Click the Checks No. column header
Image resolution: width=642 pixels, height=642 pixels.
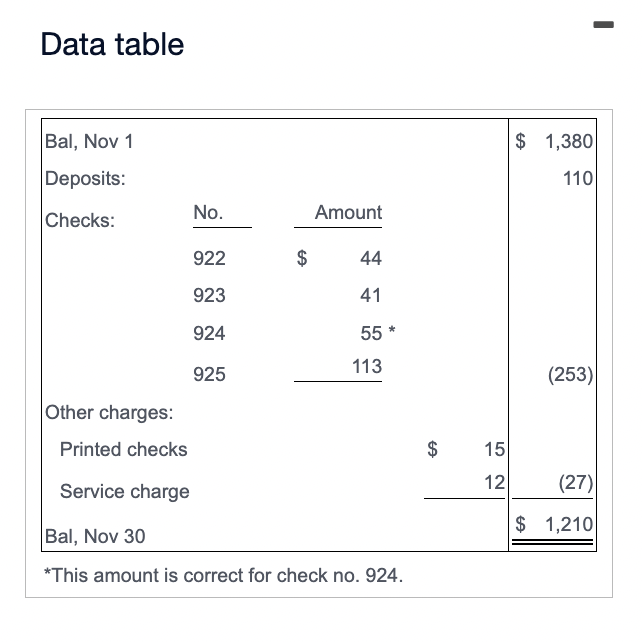point(208,212)
